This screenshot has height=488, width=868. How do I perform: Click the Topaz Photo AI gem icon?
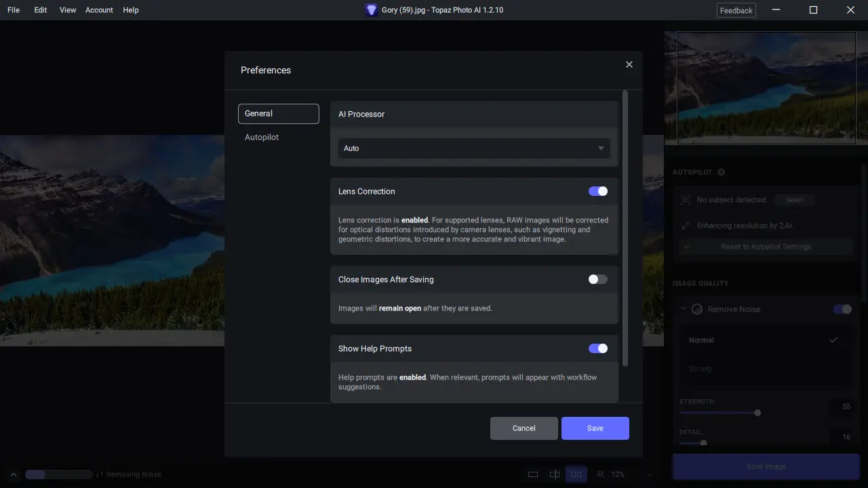[x=371, y=10]
